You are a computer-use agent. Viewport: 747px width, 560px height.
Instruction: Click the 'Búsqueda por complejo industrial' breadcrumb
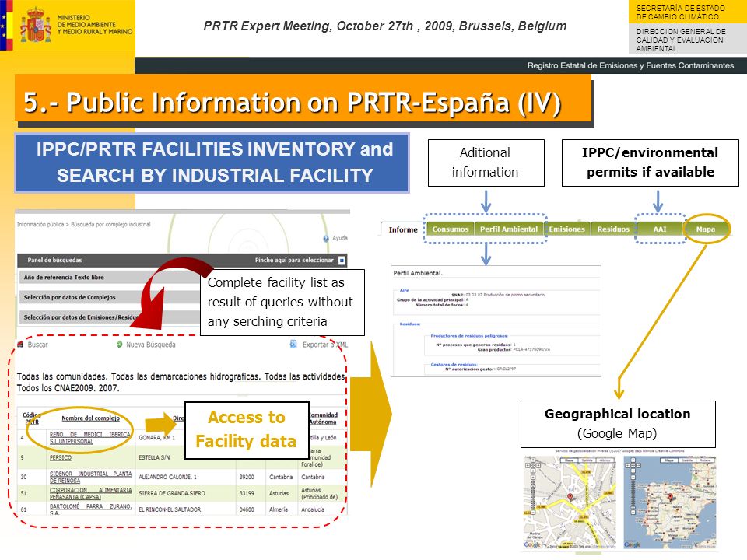click(x=110, y=224)
